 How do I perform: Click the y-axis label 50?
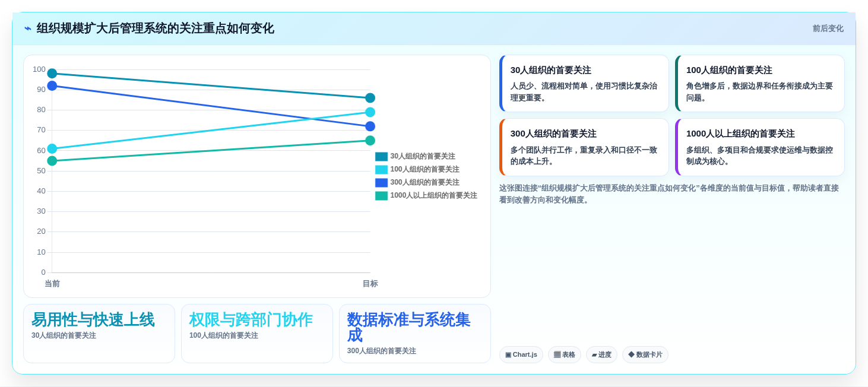(41, 171)
